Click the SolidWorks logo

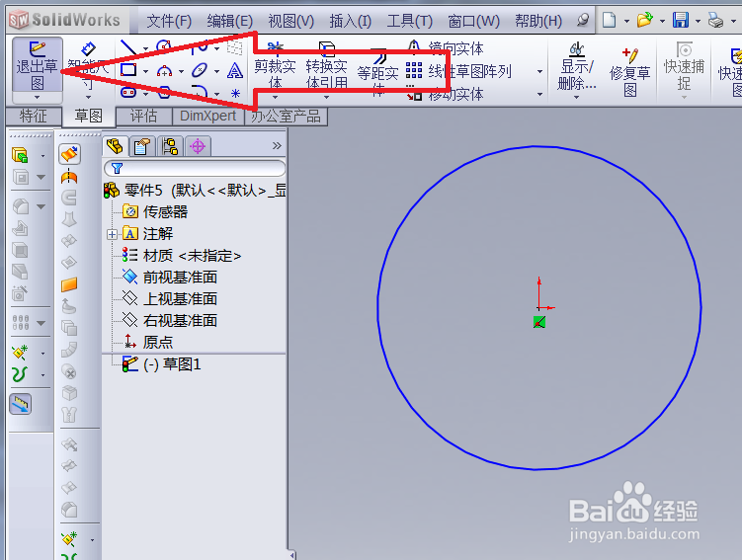point(65,20)
